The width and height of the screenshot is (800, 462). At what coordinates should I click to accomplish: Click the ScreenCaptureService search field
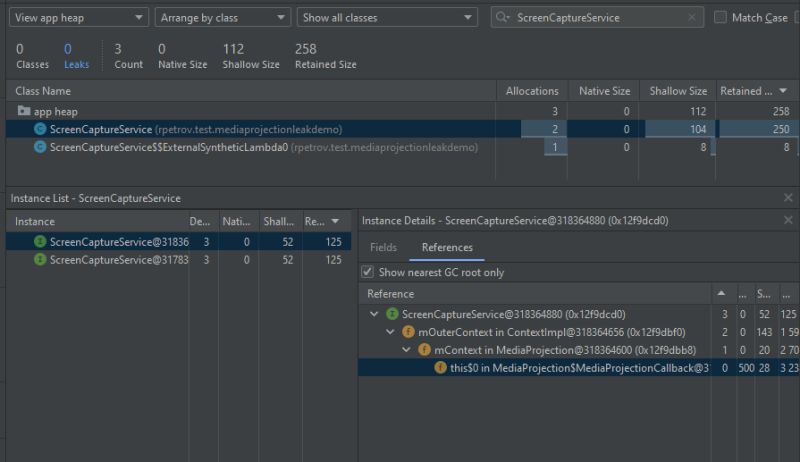pyautogui.click(x=597, y=18)
